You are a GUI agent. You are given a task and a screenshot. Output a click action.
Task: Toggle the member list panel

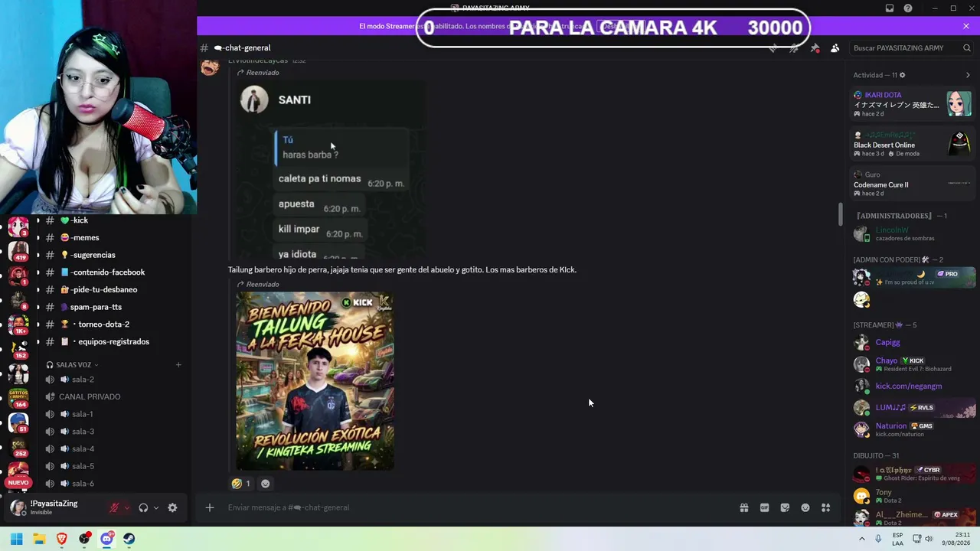(x=835, y=48)
